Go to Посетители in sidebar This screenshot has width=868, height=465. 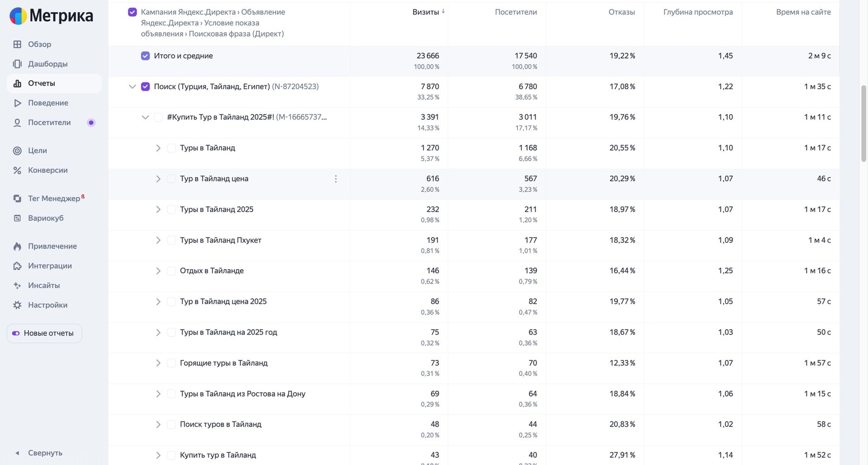49,123
